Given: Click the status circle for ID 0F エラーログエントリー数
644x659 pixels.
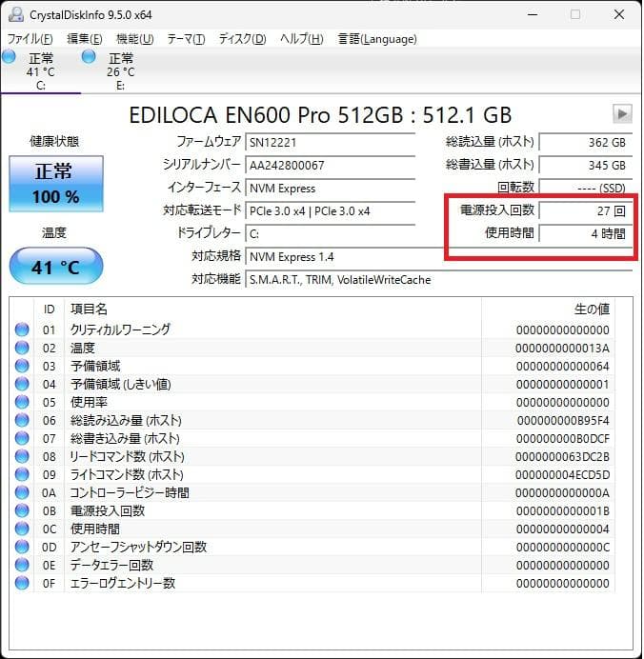Looking at the screenshot, I should [22, 583].
